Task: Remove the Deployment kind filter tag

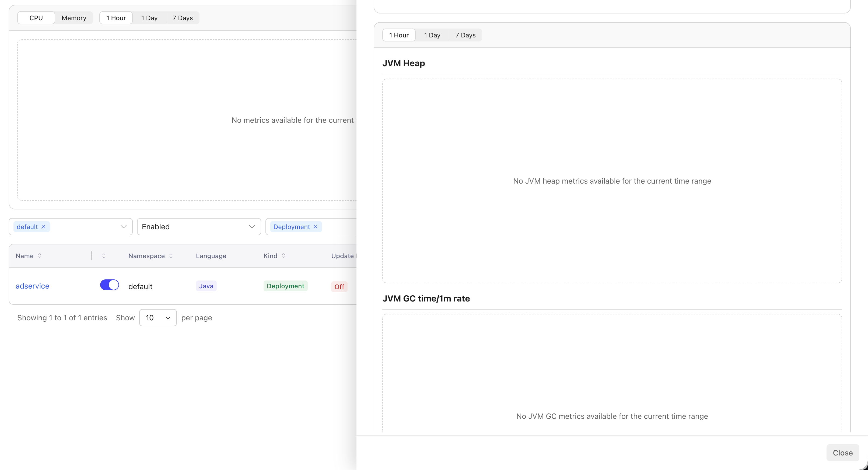Action: 315,227
